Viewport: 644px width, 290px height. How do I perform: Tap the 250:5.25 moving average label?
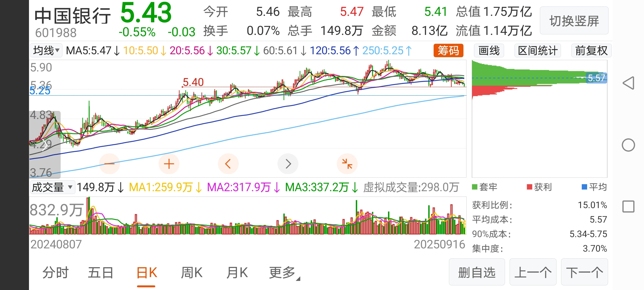(387, 50)
